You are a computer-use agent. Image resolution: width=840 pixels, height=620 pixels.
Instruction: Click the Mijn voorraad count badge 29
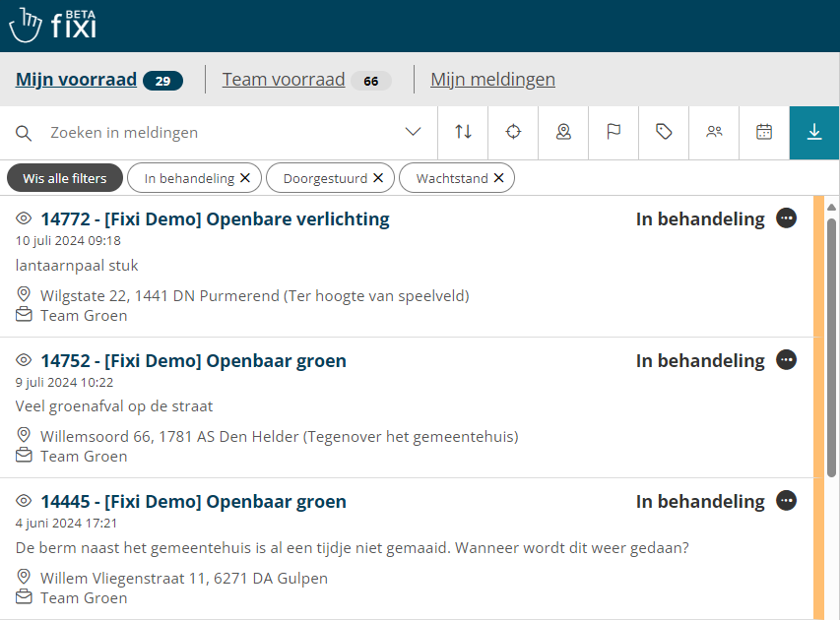point(162,81)
